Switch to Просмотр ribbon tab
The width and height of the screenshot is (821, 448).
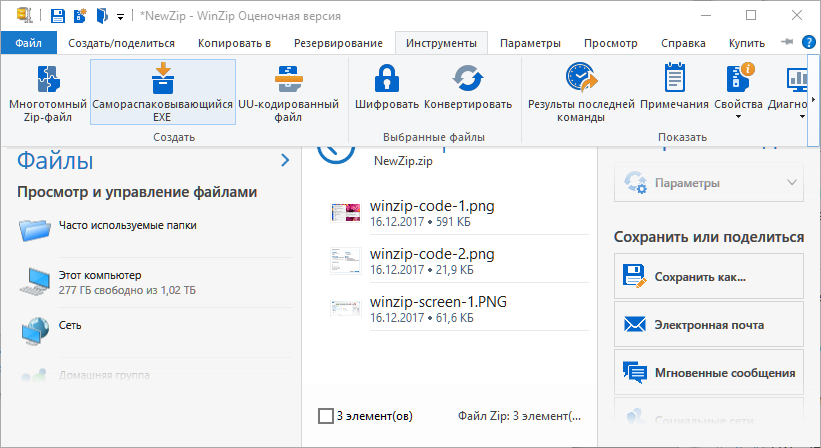pyautogui.click(x=611, y=43)
